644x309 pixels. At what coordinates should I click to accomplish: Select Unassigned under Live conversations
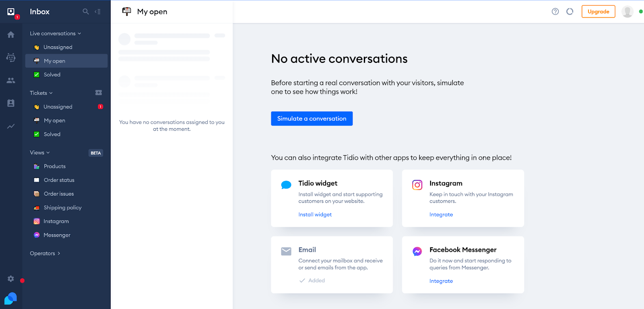58,47
